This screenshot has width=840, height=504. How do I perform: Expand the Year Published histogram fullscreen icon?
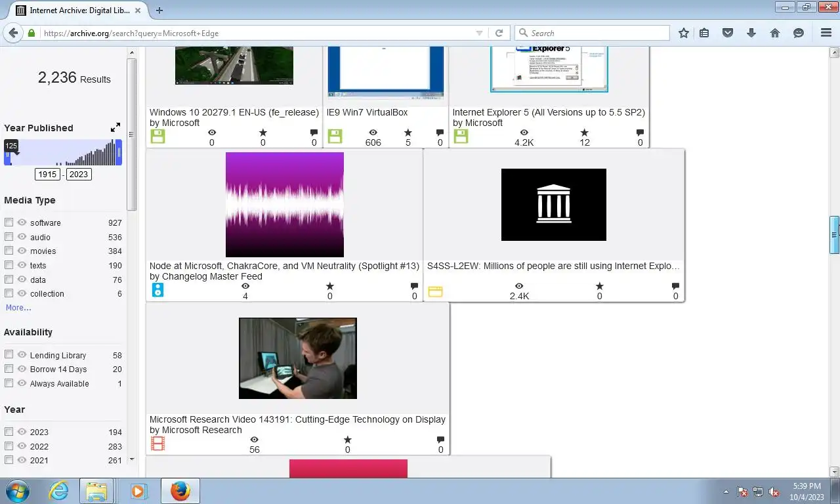(x=115, y=127)
